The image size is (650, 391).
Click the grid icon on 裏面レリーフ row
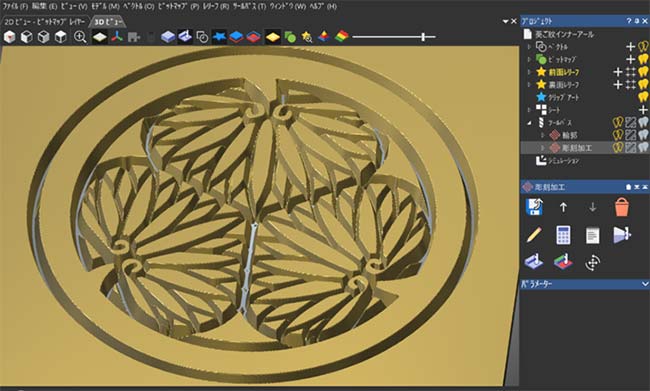[x=631, y=85]
